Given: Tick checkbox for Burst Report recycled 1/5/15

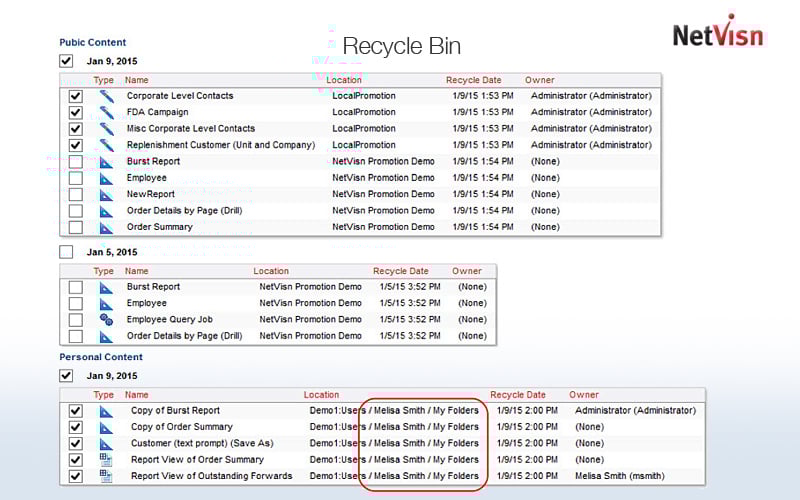Looking at the screenshot, I should click(76, 287).
